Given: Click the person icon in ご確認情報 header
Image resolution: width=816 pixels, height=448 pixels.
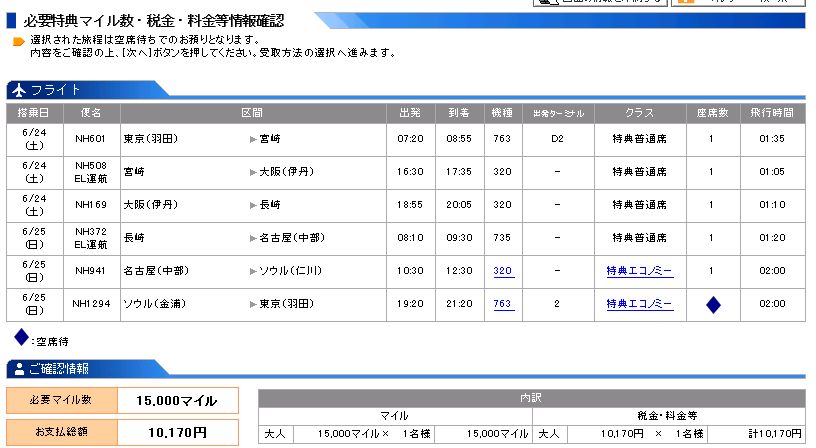Looking at the screenshot, I should tap(19, 369).
